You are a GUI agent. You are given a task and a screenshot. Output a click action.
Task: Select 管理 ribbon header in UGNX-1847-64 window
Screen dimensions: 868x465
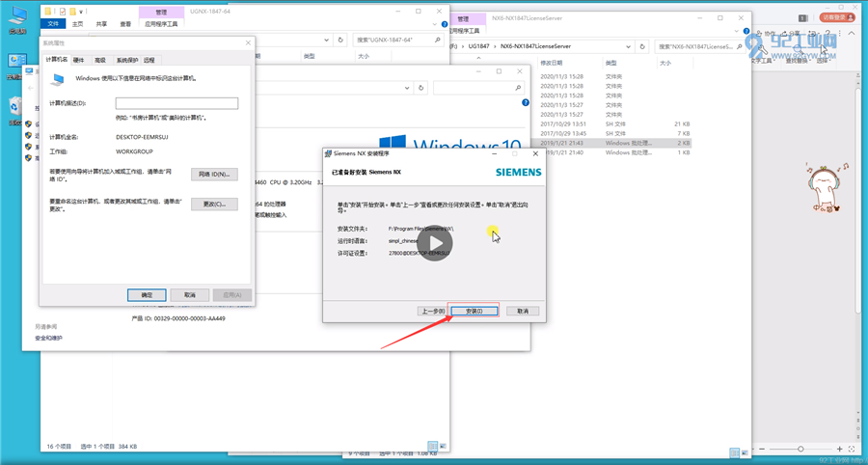[161, 12]
